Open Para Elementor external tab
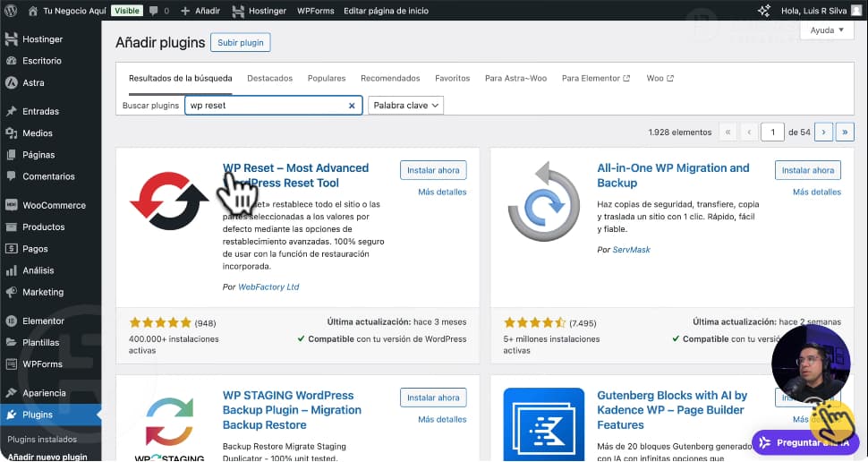Screen dimensions: 868x462 pyautogui.click(x=596, y=78)
